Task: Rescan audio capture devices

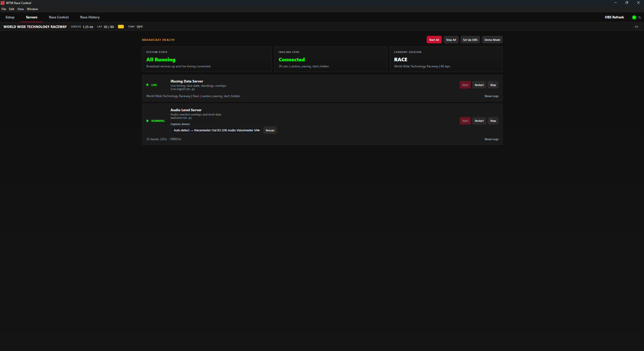Action: click(270, 130)
